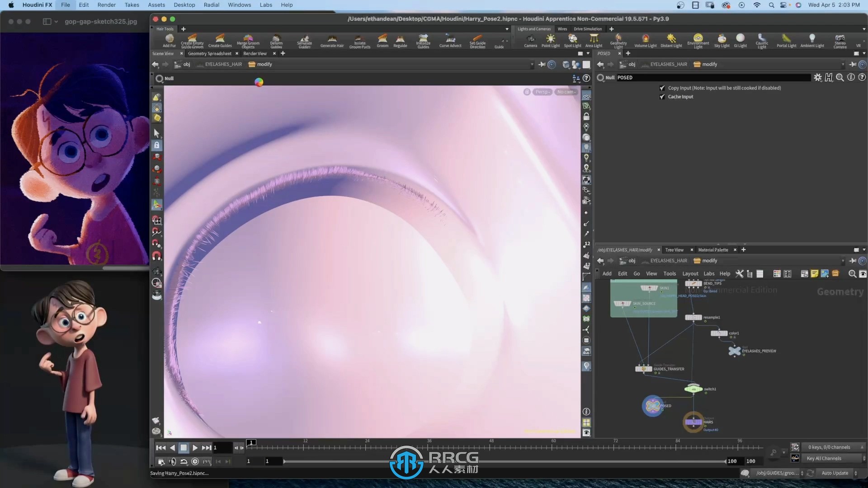Toggle pin on the scene view path bar
868x488 pixels.
pos(542,64)
